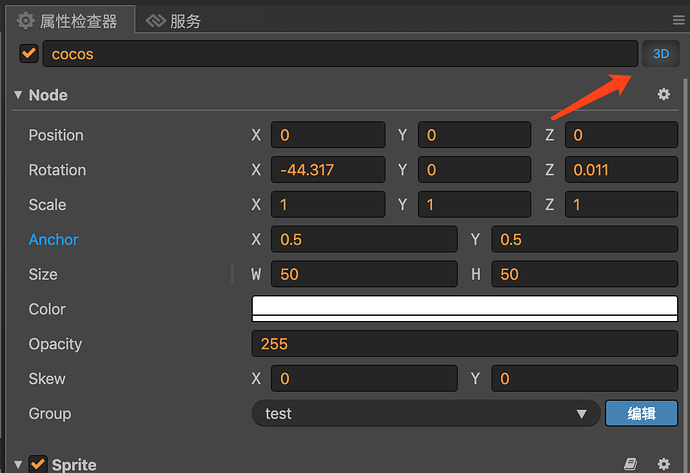Open the Node component settings gear
690x473 pixels.
click(x=663, y=95)
